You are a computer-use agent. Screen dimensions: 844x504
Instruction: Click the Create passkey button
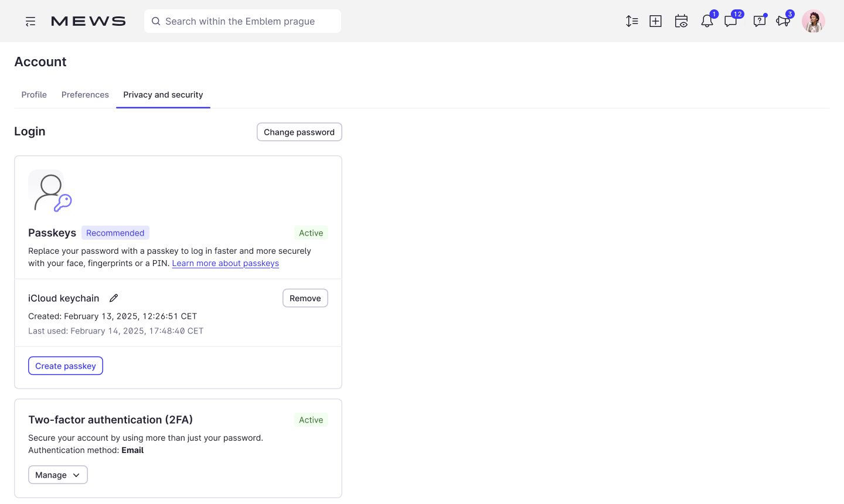click(65, 365)
